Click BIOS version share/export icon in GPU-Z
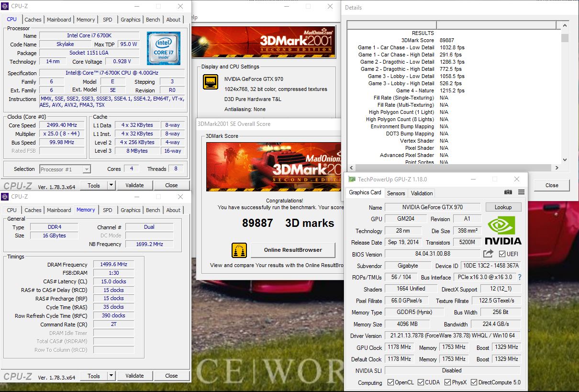The image size is (579, 392). click(x=488, y=254)
